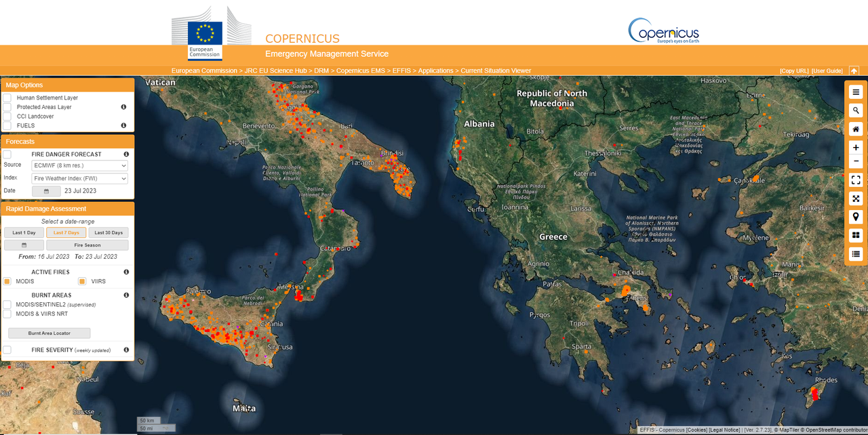
Task: Click the Copy URL link
Action: pos(794,71)
